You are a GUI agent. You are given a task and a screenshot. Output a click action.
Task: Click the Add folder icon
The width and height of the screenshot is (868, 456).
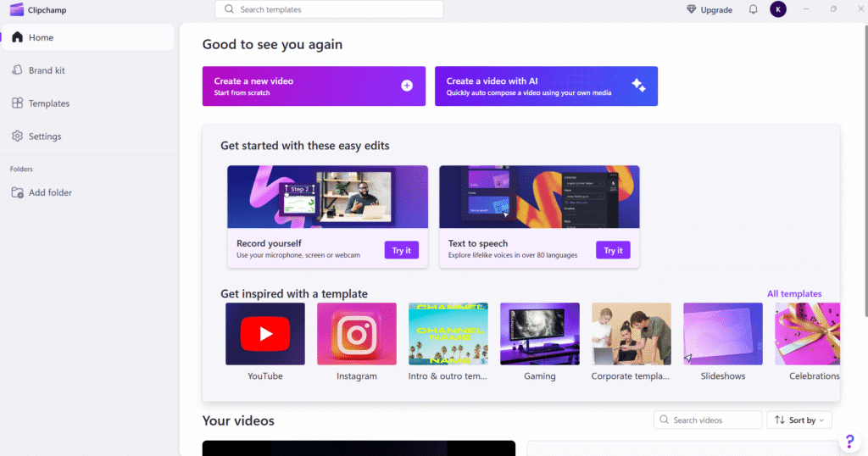pos(17,192)
